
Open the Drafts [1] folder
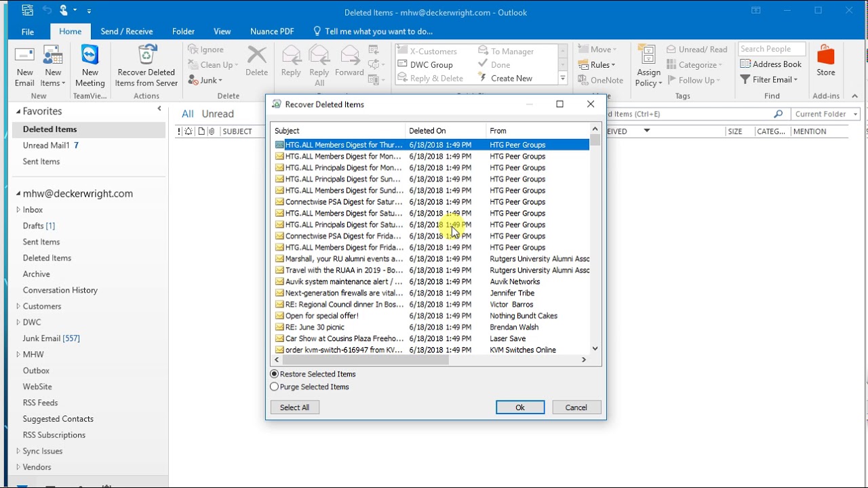(39, 226)
